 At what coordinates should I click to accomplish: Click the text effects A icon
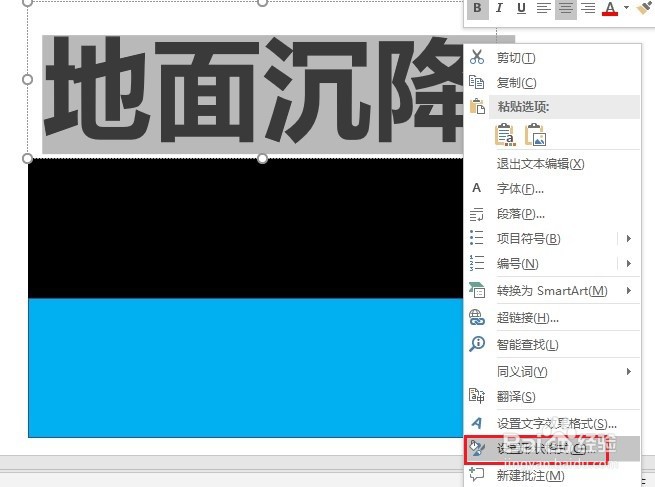[x=477, y=423]
